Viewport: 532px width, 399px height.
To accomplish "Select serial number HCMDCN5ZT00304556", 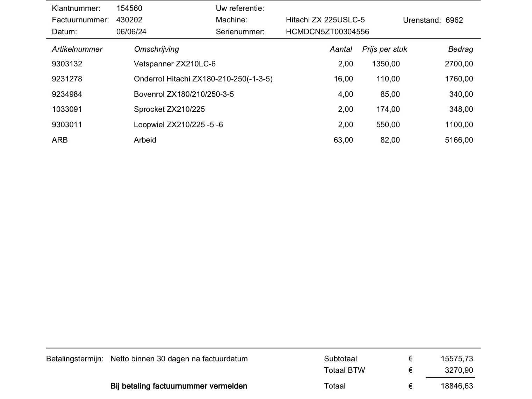I will coord(327,32).
